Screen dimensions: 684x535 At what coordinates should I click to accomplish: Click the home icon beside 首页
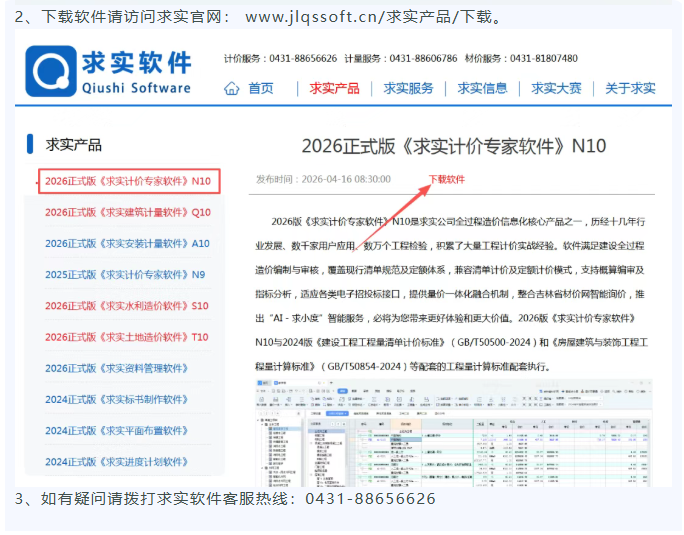tap(232, 89)
